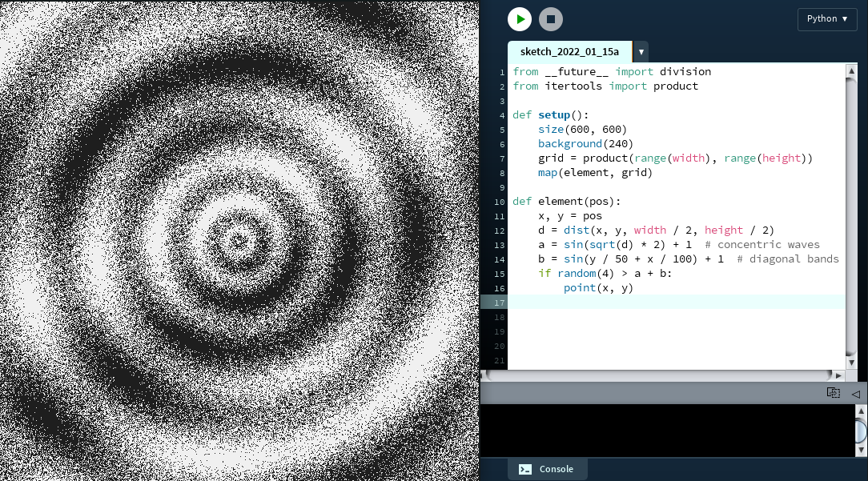The width and height of the screenshot is (868, 481).
Task: Run the sketch with the green play button
Action: tap(520, 19)
